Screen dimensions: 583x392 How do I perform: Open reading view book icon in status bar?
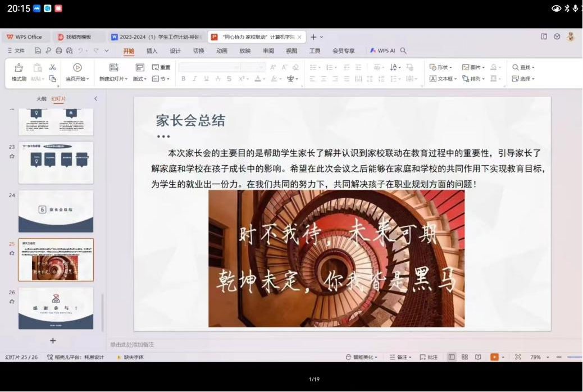click(478, 357)
